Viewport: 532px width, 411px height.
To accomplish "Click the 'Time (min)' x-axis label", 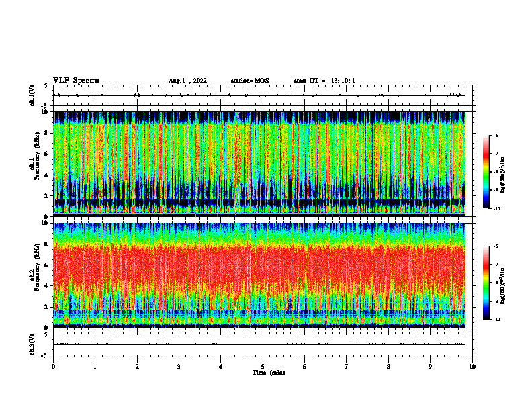I will [269, 373].
